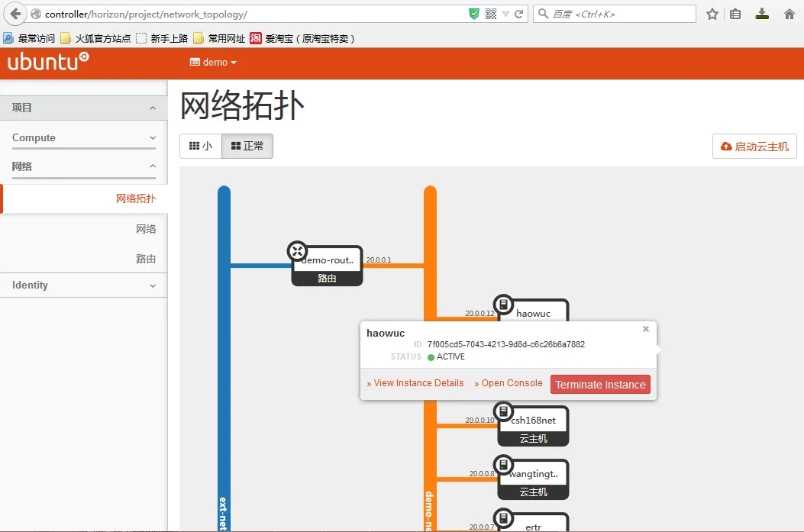Select 网络 sub-item in the sidebar
804x532 pixels.
click(x=146, y=228)
